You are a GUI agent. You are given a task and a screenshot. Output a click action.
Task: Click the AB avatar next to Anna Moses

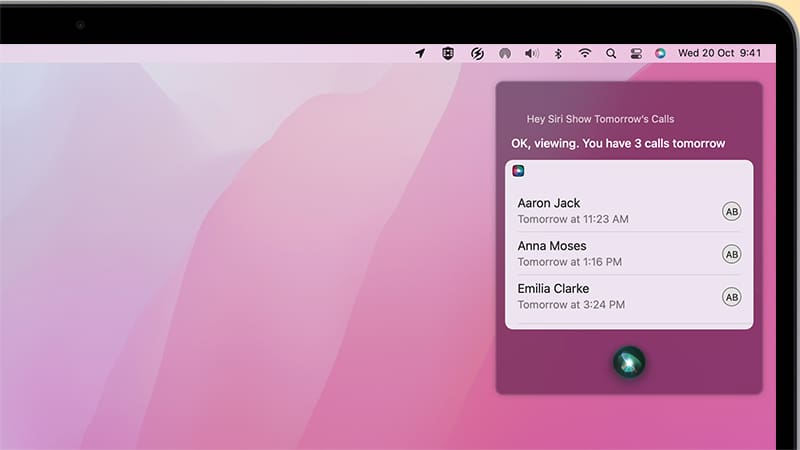732,254
